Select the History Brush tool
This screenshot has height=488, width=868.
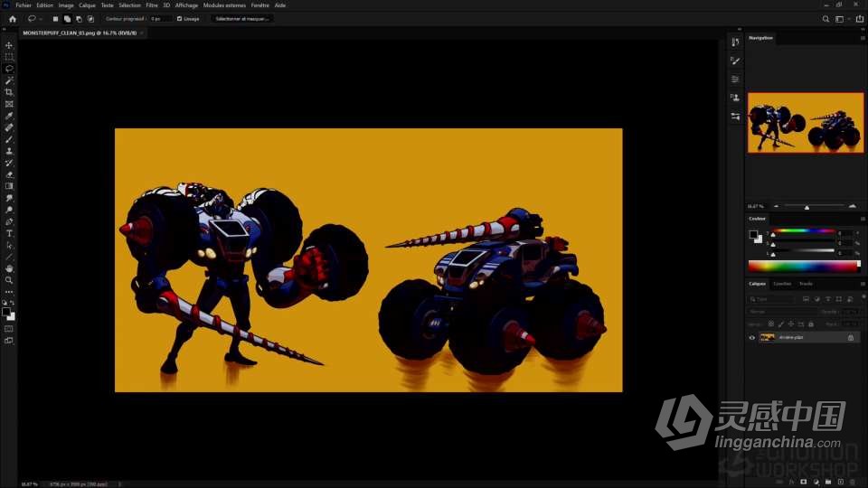click(x=9, y=163)
